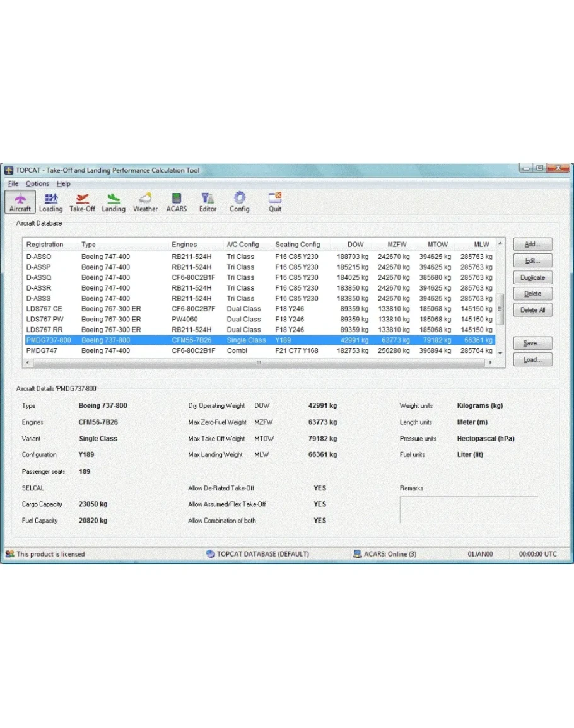Click the horizontal scrollbar of aircraft list
This screenshot has height=728, width=574.
tap(259, 362)
